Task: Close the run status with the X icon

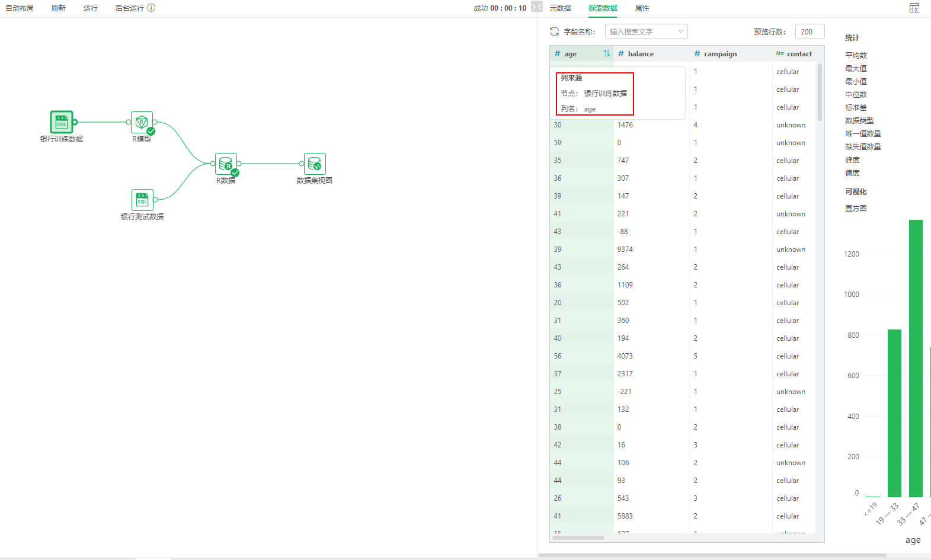Action: pyautogui.click(x=537, y=7)
